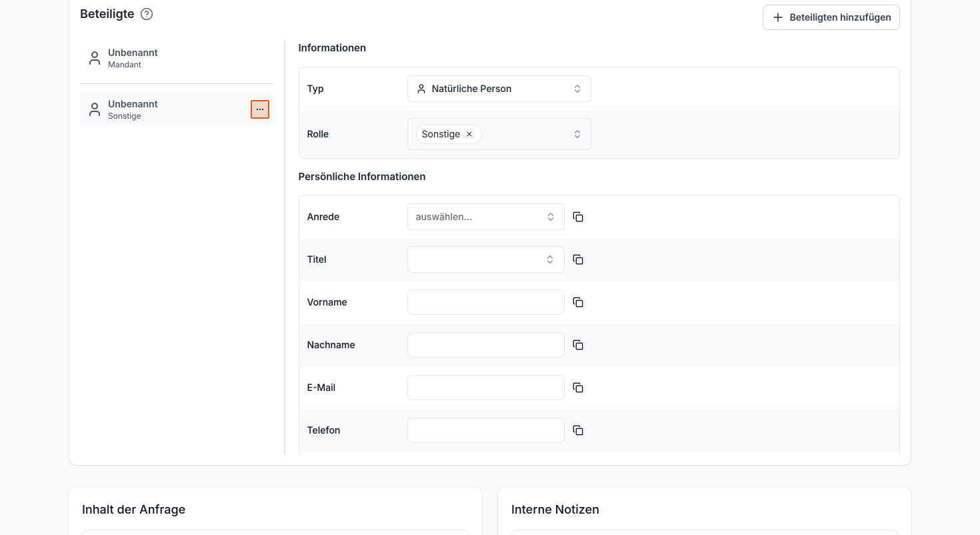This screenshot has height=535, width=980.
Task: Click into the E-Mail input field
Action: (485, 388)
